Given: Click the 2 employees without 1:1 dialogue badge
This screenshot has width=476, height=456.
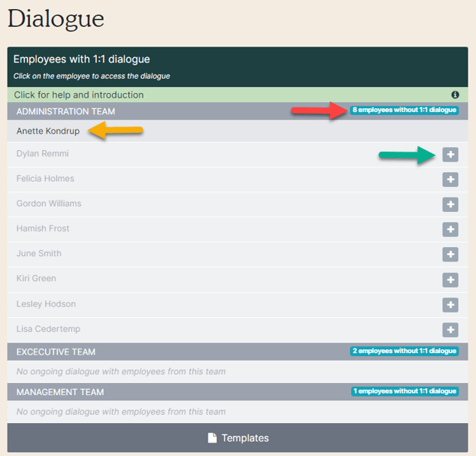Looking at the screenshot, I should tap(404, 351).
